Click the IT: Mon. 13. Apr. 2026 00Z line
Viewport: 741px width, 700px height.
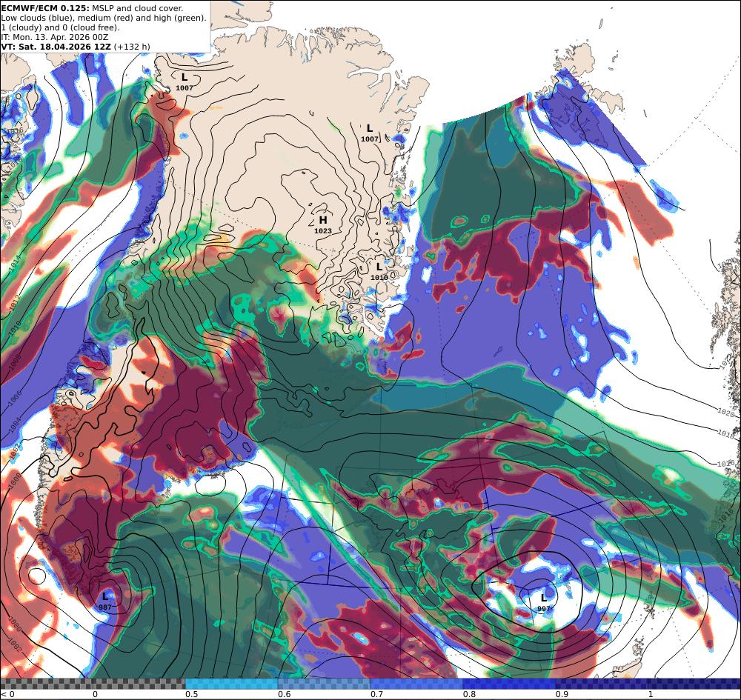click(54, 37)
